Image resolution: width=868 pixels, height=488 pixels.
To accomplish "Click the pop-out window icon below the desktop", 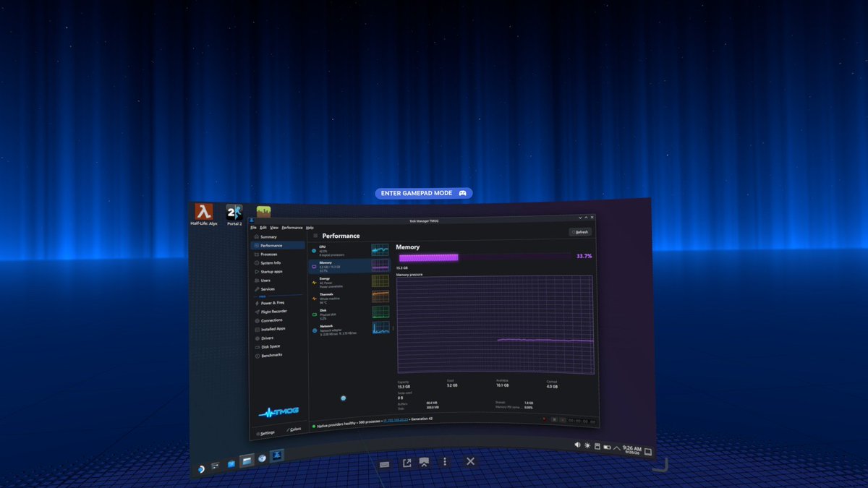I will [x=407, y=463].
